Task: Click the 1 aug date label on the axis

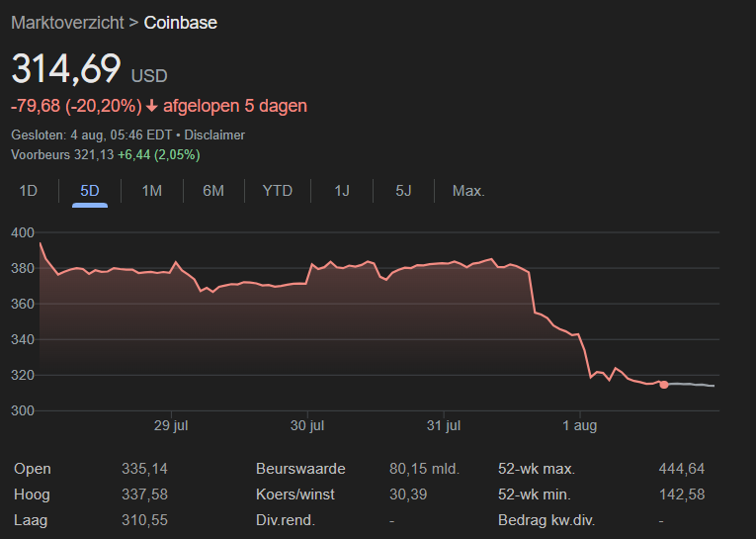Action: pos(580,426)
